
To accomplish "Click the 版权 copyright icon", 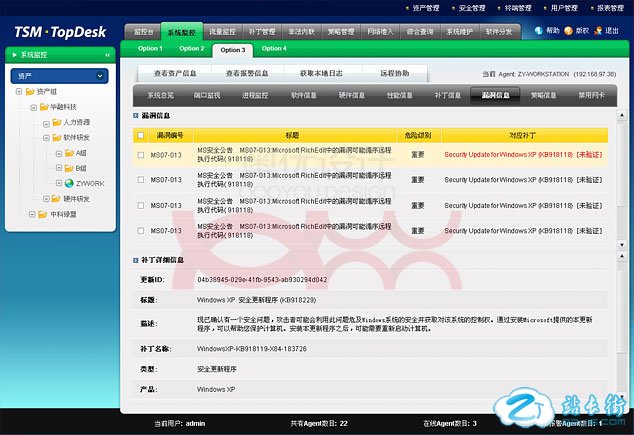I will tap(568, 31).
